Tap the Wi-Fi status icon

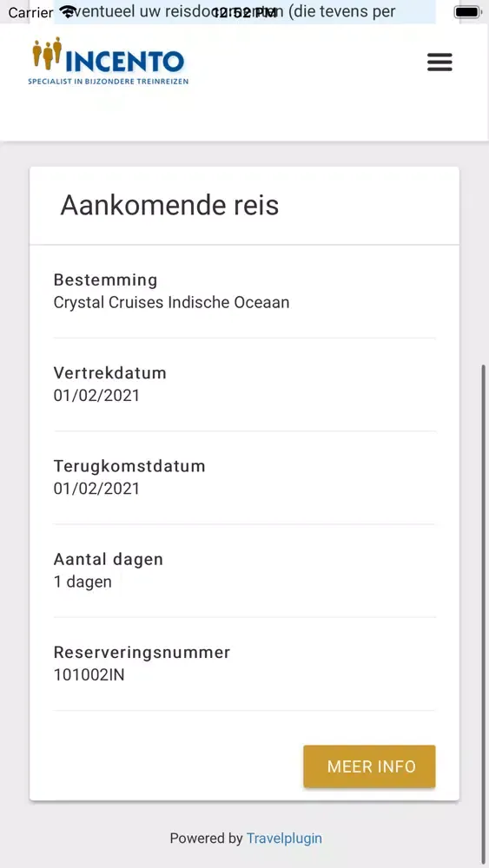tap(68, 11)
